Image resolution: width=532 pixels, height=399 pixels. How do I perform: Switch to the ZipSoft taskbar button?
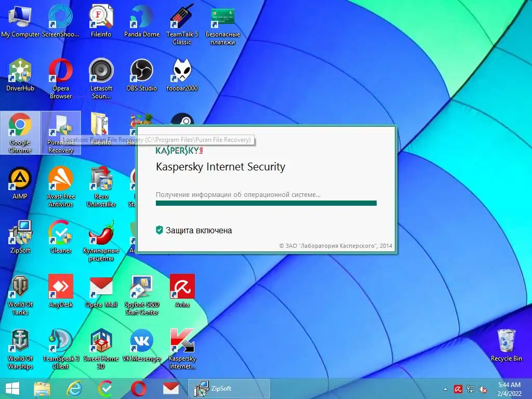tap(229, 389)
